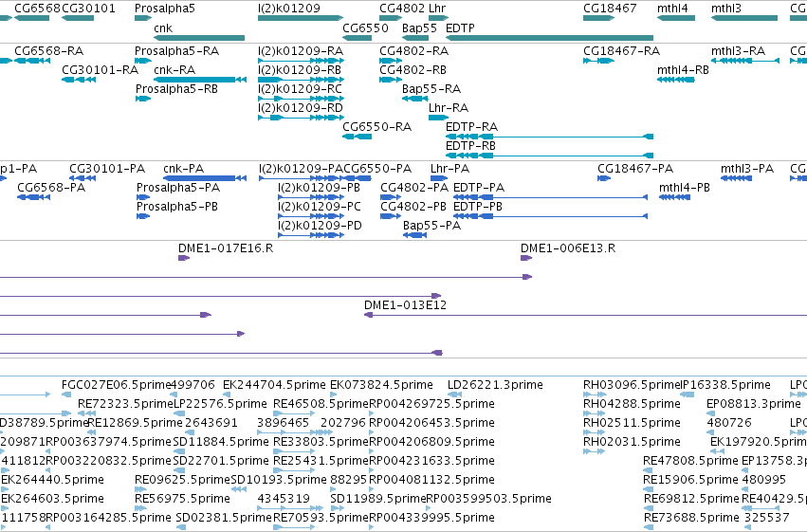807x532 pixels.
Task: Select the RE46508.5prime EST label
Action: [321, 404]
